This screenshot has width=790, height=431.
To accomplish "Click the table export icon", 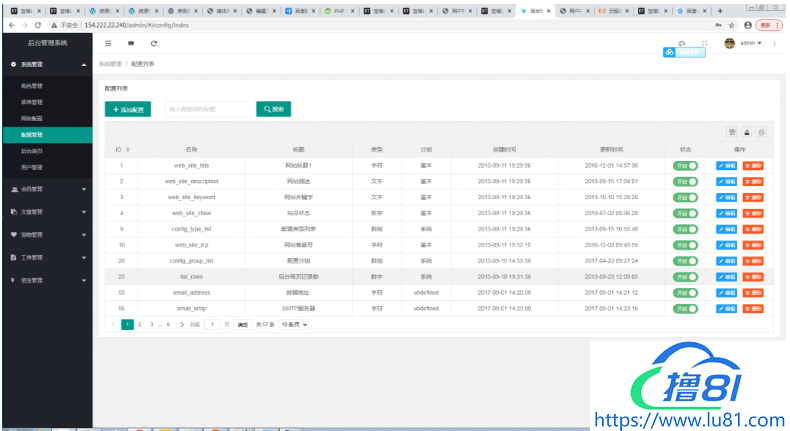I will (x=746, y=132).
